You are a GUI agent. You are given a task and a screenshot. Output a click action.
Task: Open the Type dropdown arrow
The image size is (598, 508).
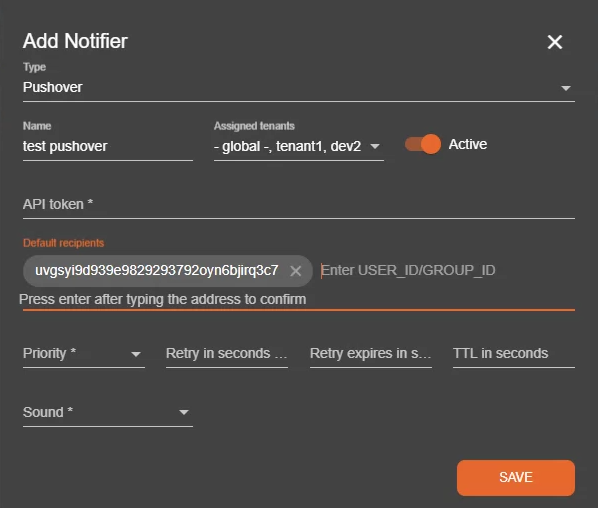(x=566, y=88)
